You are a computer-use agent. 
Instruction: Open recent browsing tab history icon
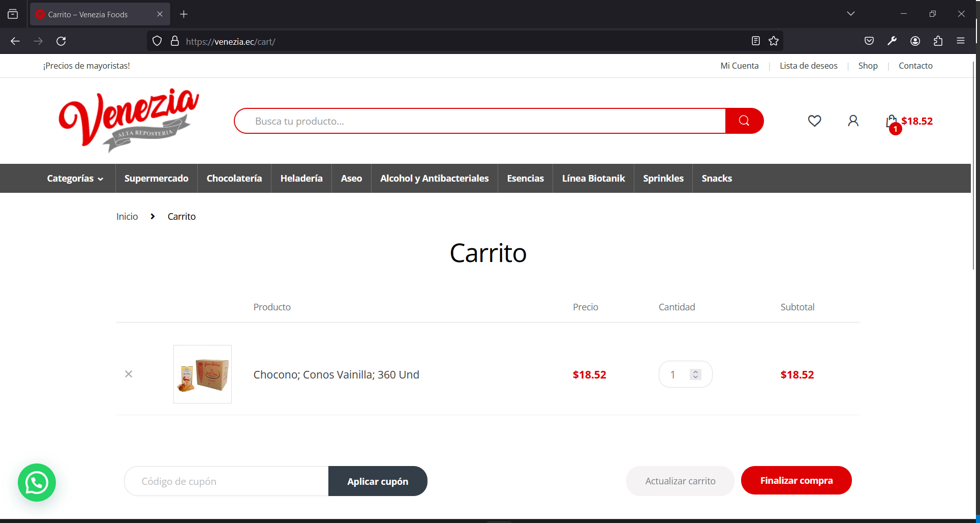[13, 14]
